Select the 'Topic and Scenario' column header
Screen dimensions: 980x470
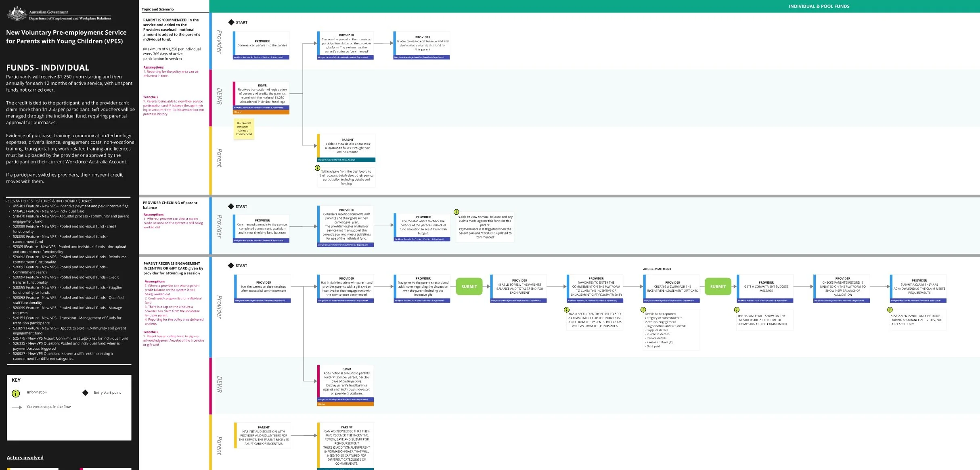[x=158, y=9]
